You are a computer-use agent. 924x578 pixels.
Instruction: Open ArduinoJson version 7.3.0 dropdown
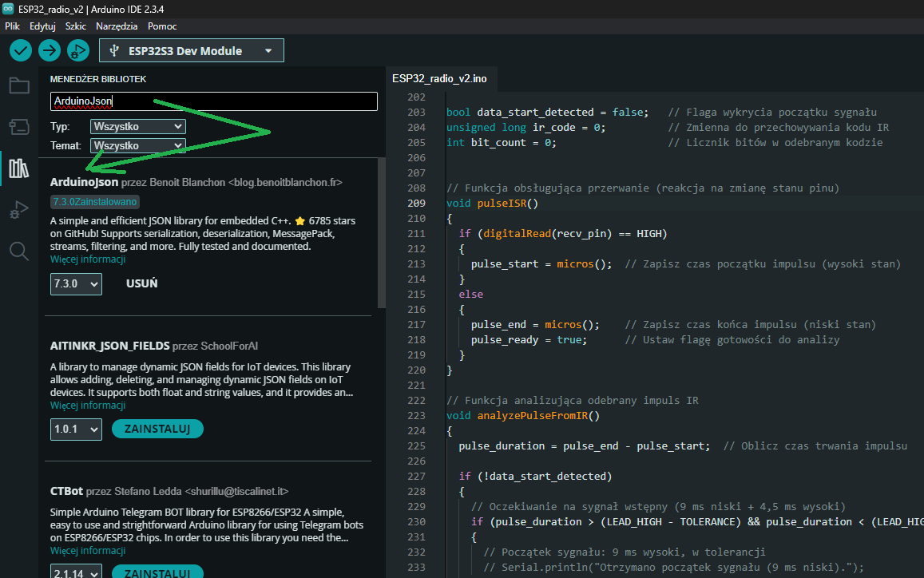(x=76, y=284)
